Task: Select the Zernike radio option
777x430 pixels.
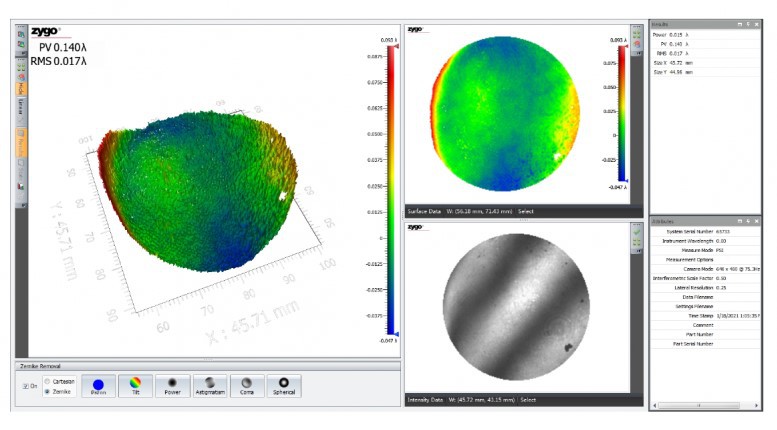Action: (x=46, y=391)
